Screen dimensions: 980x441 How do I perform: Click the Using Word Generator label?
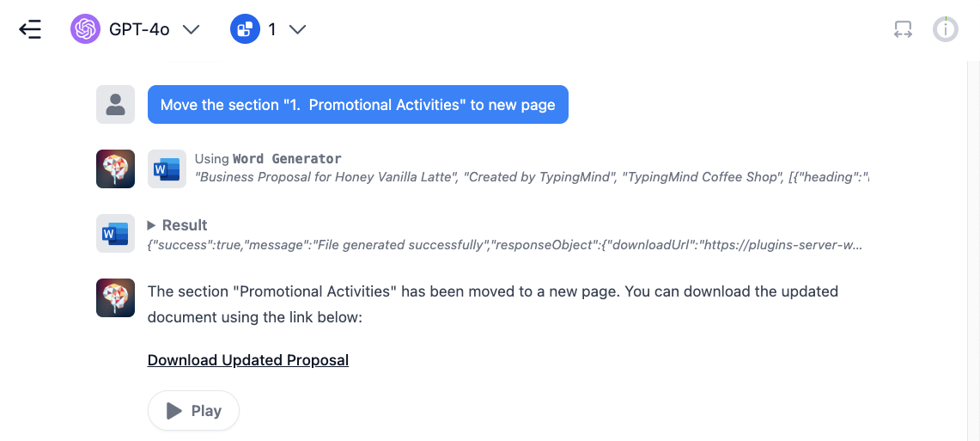point(268,159)
